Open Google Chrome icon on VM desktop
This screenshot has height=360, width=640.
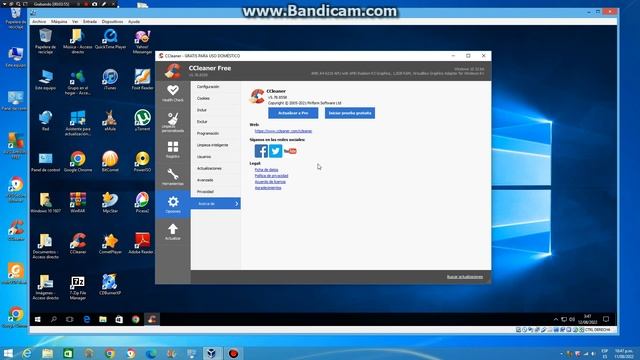point(78,161)
